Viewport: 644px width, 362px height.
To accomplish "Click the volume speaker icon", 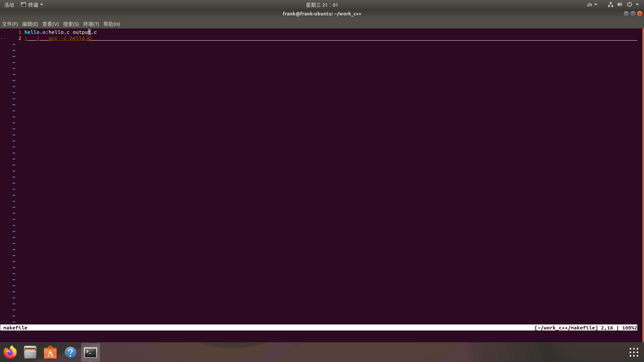I will coord(620,5).
